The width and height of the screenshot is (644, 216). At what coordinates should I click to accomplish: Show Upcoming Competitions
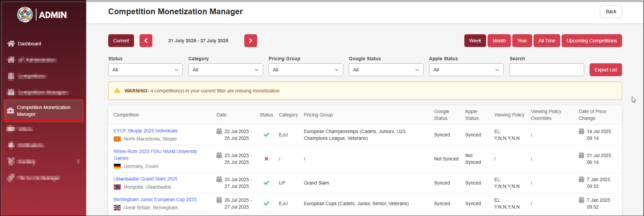591,41
